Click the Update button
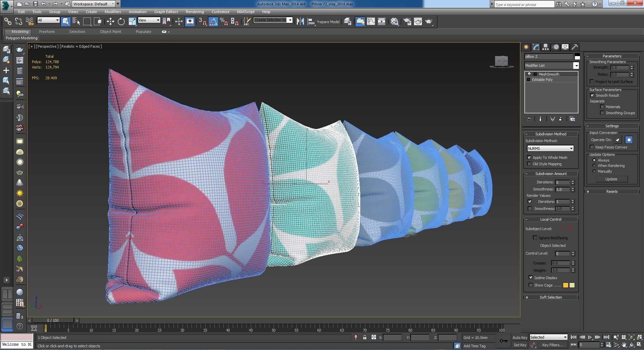The height and width of the screenshot is (350, 644). (x=611, y=179)
